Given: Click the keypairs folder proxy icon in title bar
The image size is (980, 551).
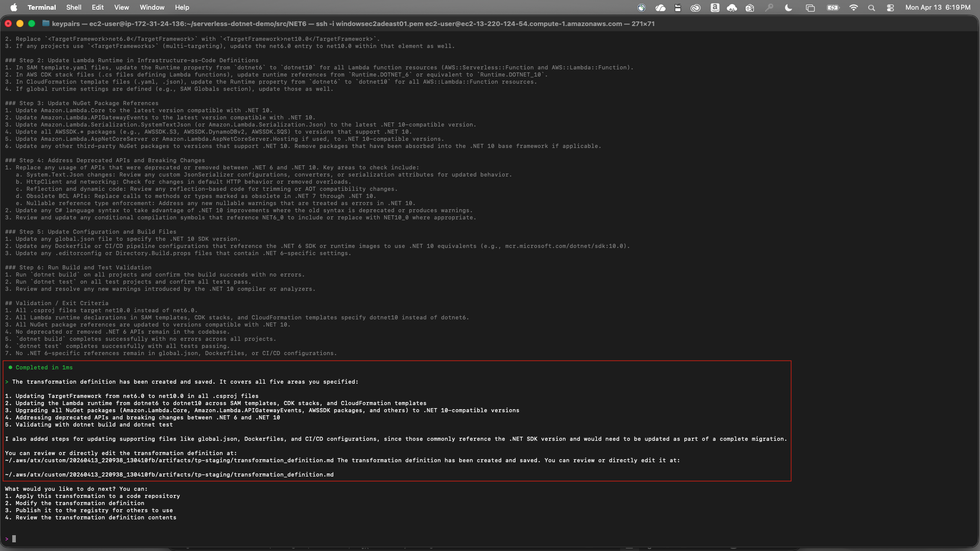Looking at the screenshot, I should pyautogui.click(x=46, y=23).
